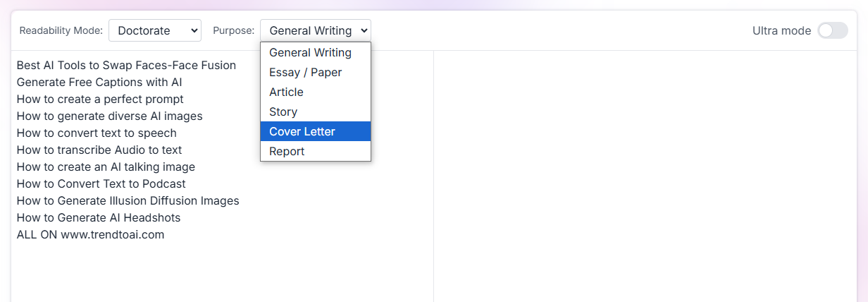
Task: Click the Purpose label text
Action: (x=234, y=30)
